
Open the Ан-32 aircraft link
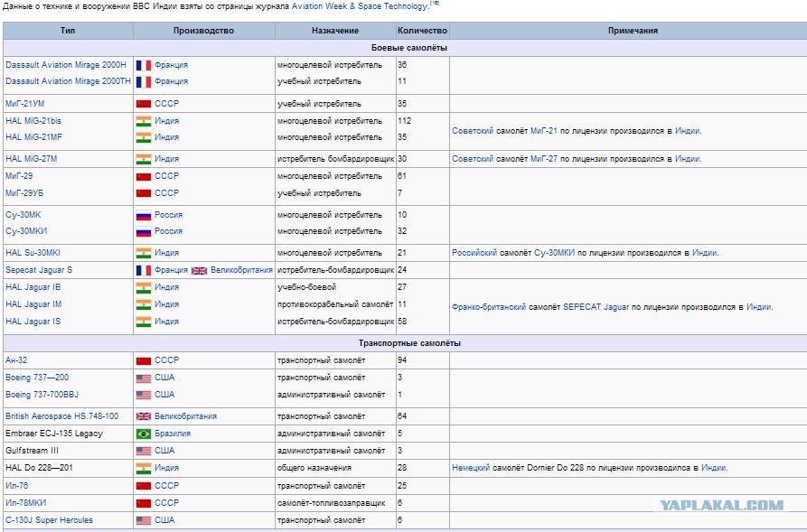[16, 360]
